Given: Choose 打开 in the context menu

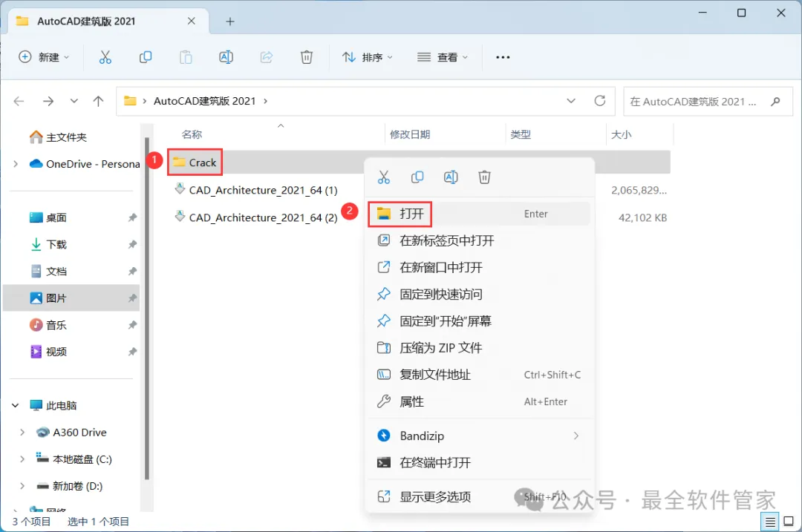Looking at the screenshot, I should click(479, 214).
